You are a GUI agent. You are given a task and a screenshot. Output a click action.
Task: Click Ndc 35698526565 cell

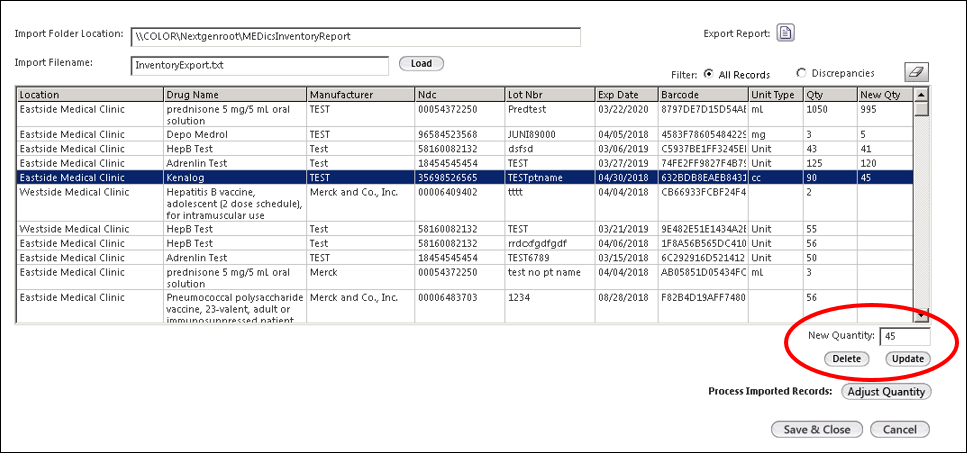pyautogui.click(x=459, y=178)
